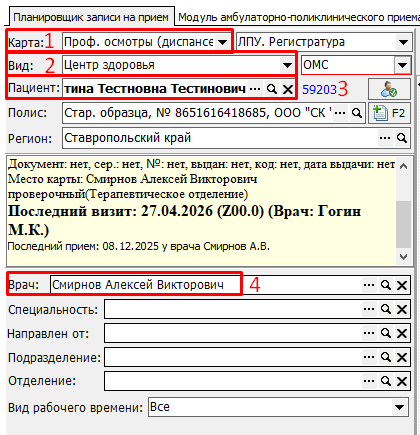This screenshot has width=420, height=435.
Task: Search patient using magnifier icon
Action: tap(272, 89)
